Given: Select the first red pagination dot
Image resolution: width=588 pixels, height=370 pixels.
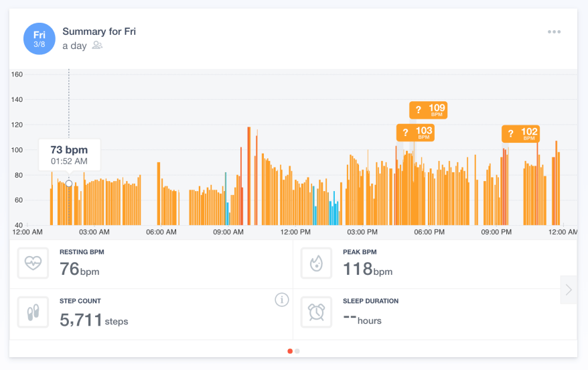Looking at the screenshot, I should tap(290, 351).
